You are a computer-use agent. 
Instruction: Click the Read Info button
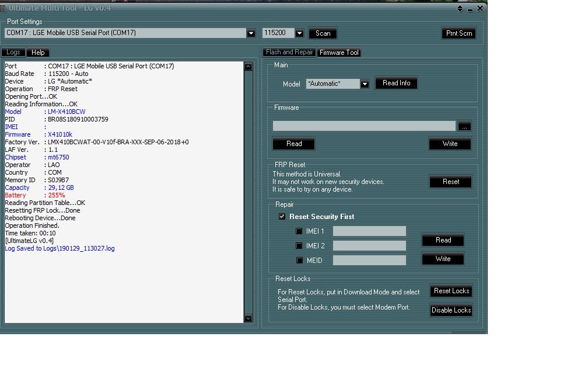[x=397, y=83]
